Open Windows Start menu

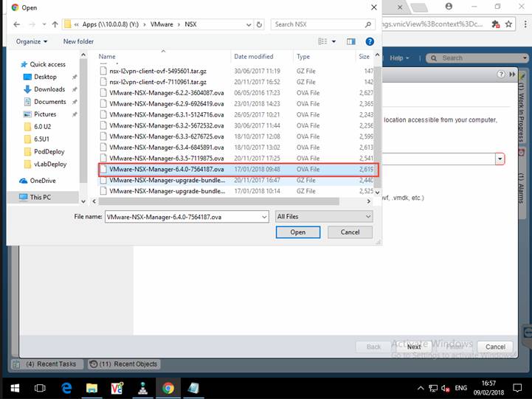pos(15,388)
